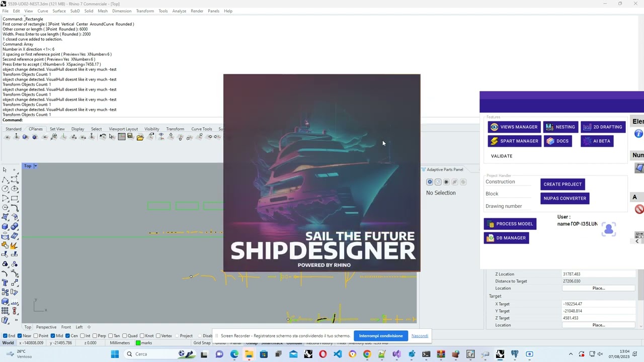This screenshot has height=362, width=644.
Task: Open the DB Manager
Action: 506,238
